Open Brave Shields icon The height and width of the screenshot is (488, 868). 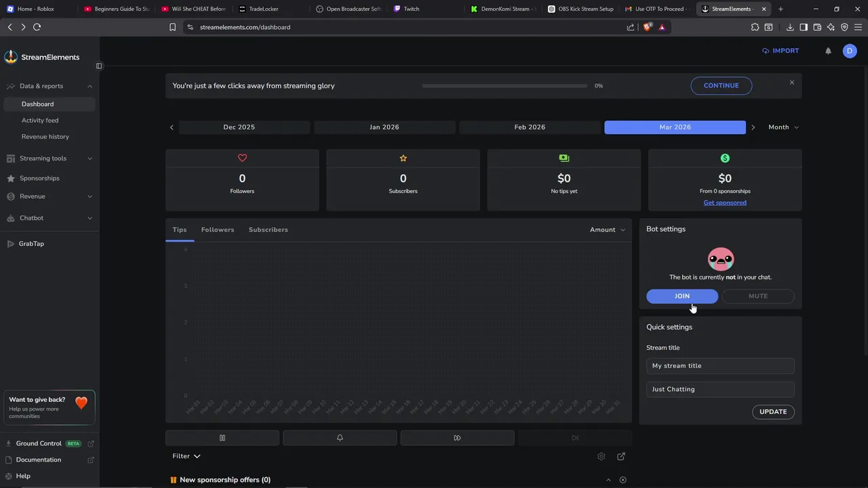pos(647,27)
